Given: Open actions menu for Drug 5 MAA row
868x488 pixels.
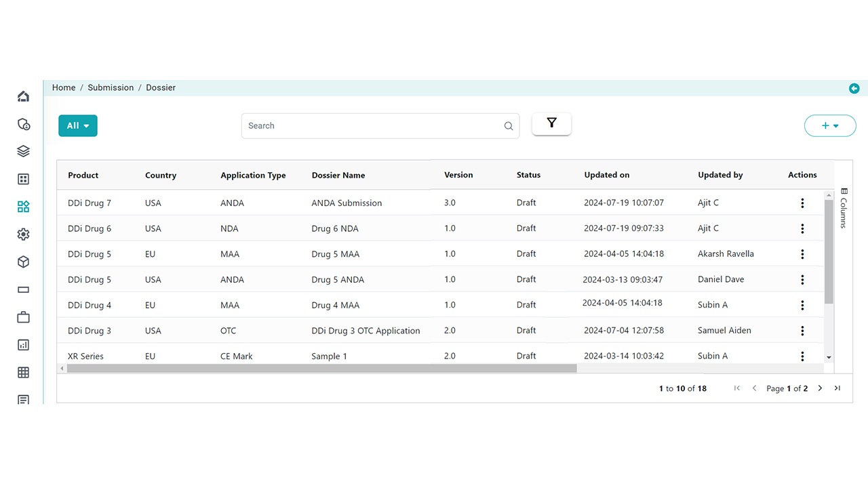Looking at the screenshot, I should tap(802, 254).
